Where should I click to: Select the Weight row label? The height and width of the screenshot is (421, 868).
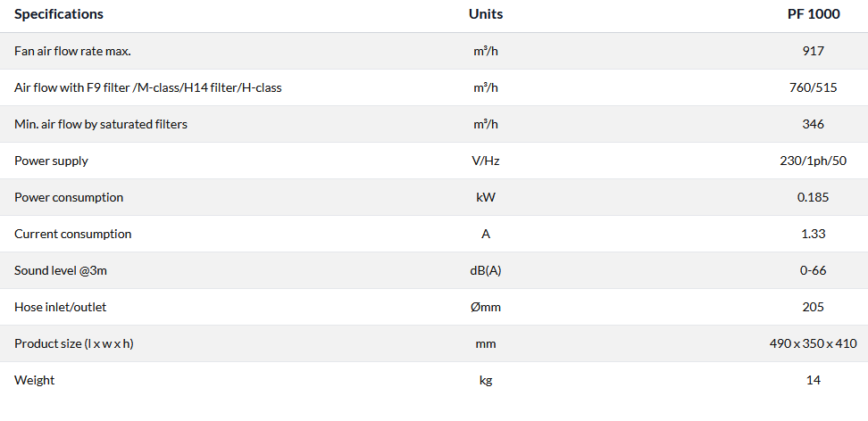34,380
